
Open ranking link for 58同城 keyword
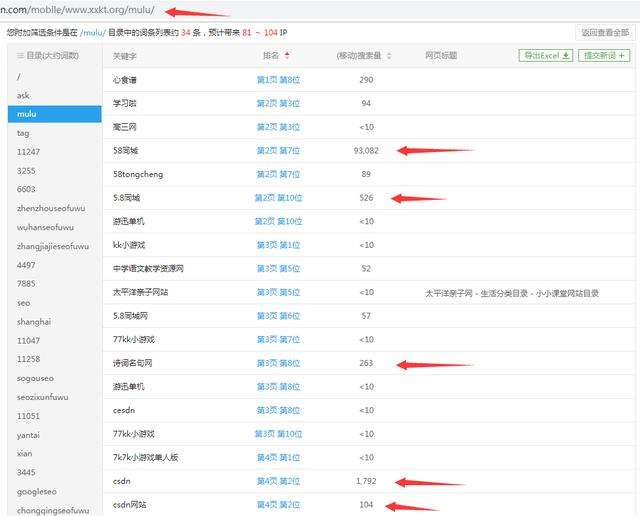coord(278,150)
